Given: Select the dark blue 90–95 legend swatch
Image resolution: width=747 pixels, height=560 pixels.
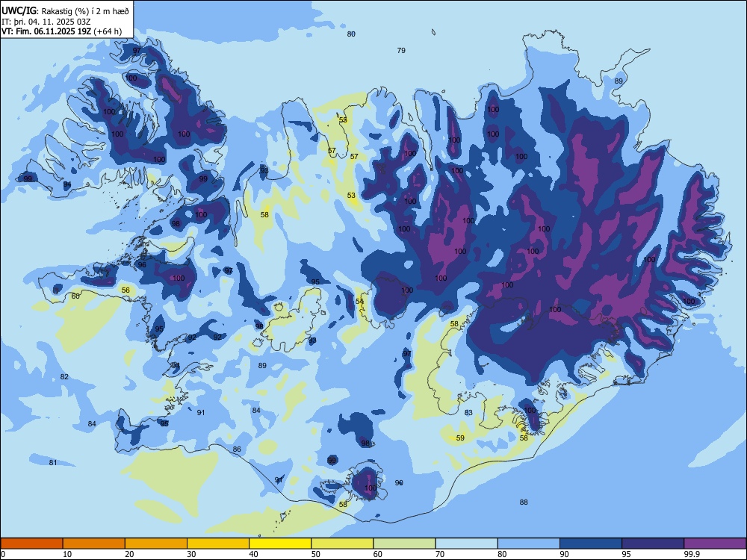Looking at the screenshot, I should pyautogui.click(x=591, y=544).
